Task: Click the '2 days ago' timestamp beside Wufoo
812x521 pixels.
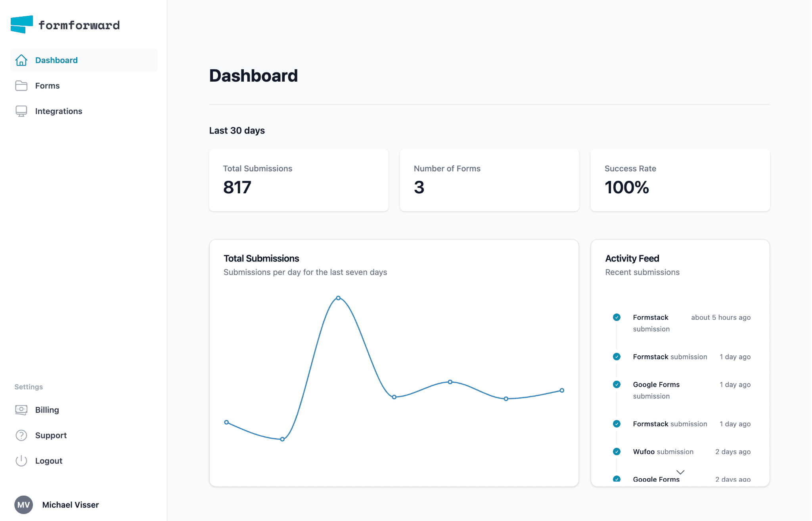Action: [733, 452]
